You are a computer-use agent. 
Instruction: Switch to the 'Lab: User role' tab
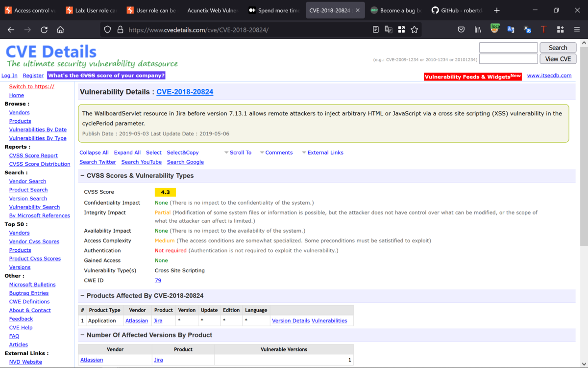(91, 10)
